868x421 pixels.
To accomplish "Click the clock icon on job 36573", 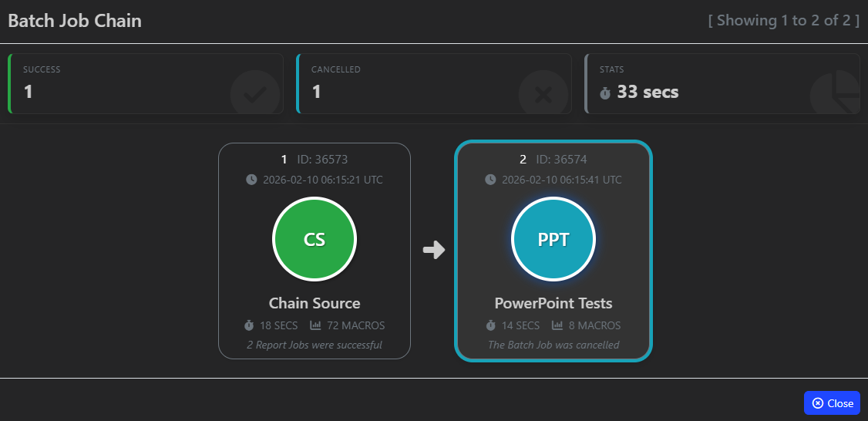I will click(251, 180).
